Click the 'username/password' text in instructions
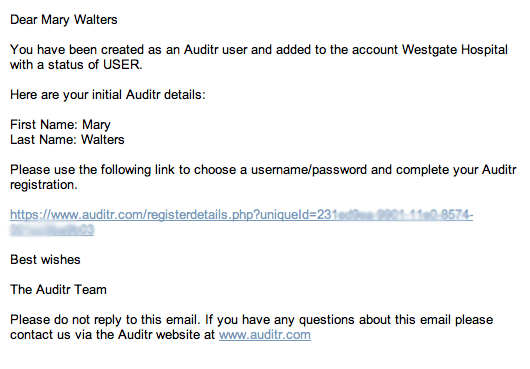 (309, 170)
